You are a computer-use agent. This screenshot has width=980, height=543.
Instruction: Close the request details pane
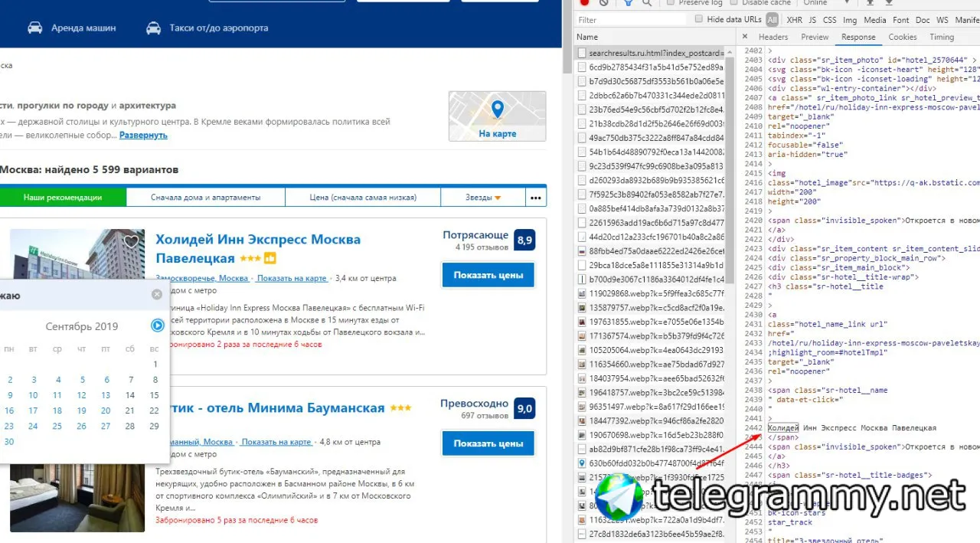click(744, 37)
